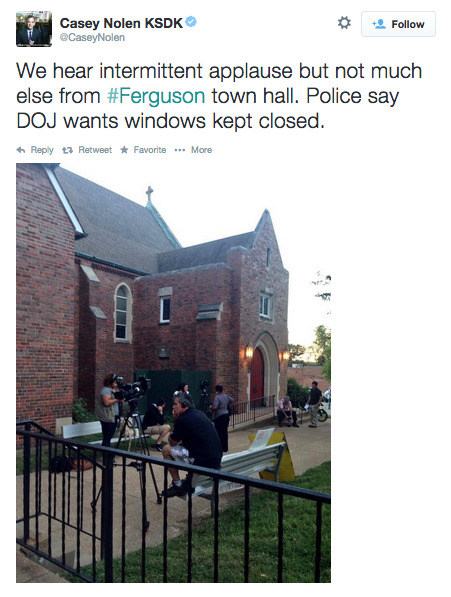Screen dimensions: 451x597
Task: Open the @CaseyNolen handle link
Action: coord(92,37)
